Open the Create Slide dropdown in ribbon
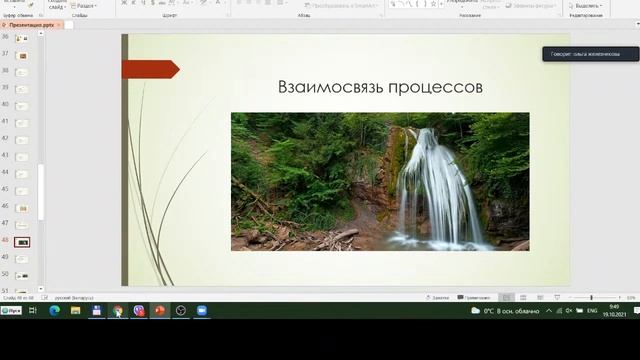 pos(57,6)
